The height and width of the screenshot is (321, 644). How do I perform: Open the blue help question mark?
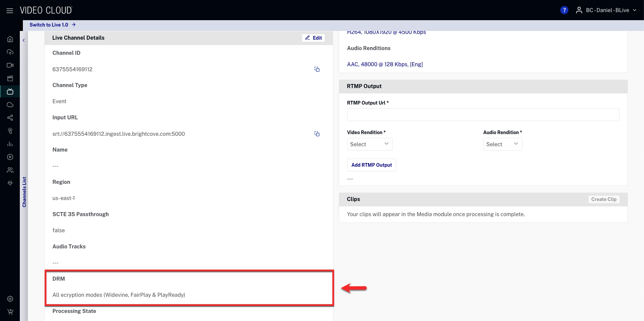point(564,10)
